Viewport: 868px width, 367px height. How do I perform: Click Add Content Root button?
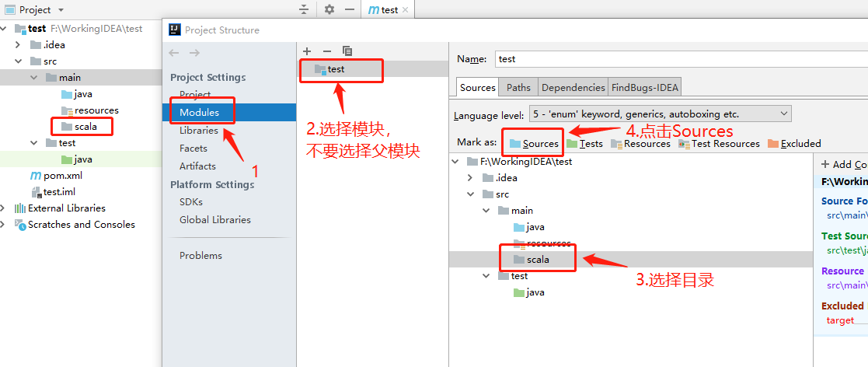(844, 164)
